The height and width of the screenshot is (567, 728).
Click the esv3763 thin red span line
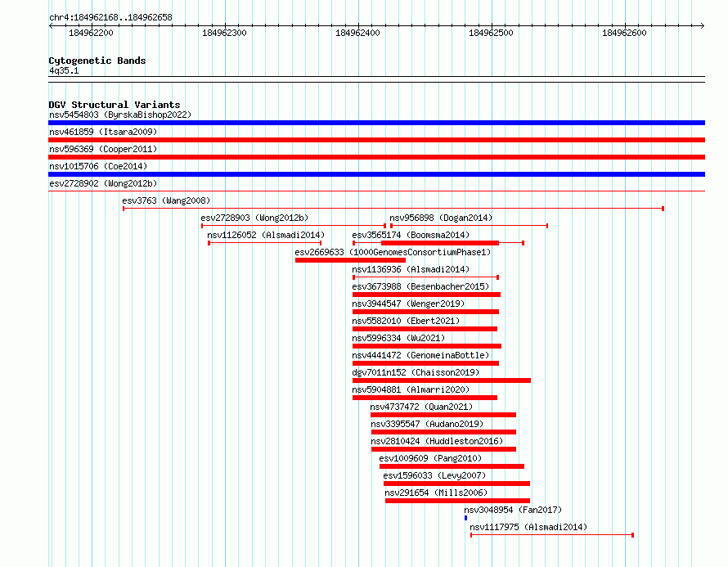tap(393, 209)
